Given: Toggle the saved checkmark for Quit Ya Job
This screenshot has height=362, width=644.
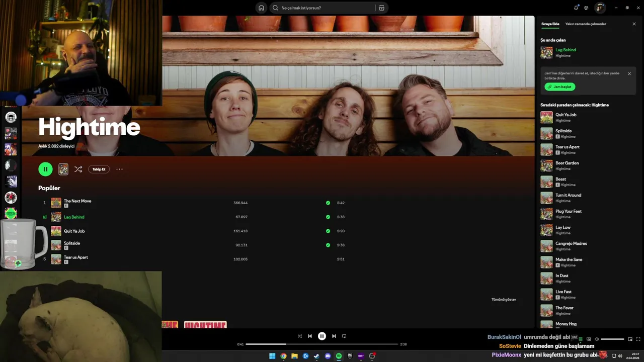Looking at the screenshot, I should [328, 231].
